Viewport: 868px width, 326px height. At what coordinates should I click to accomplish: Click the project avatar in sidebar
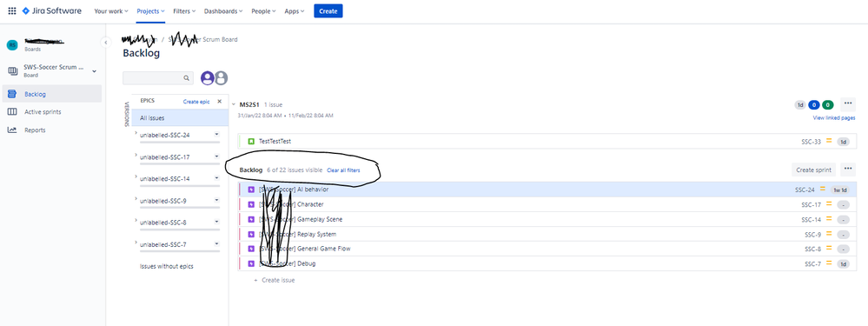tap(12, 45)
